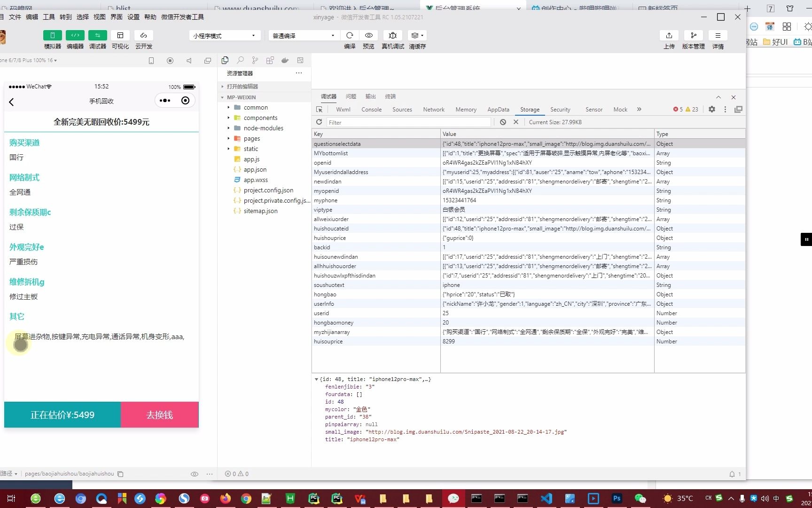
Task: Click the clear all storage icon
Action: 503,122
